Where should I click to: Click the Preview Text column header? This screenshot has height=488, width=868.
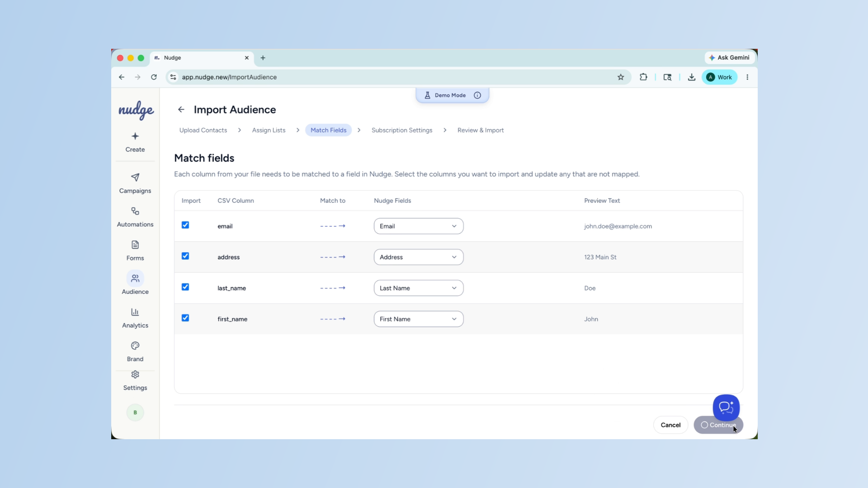pyautogui.click(x=602, y=201)
